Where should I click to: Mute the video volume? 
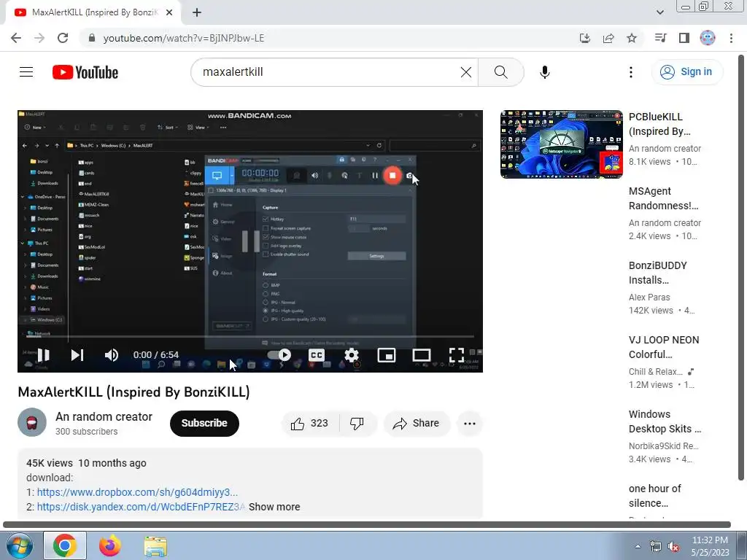[112, 355]
